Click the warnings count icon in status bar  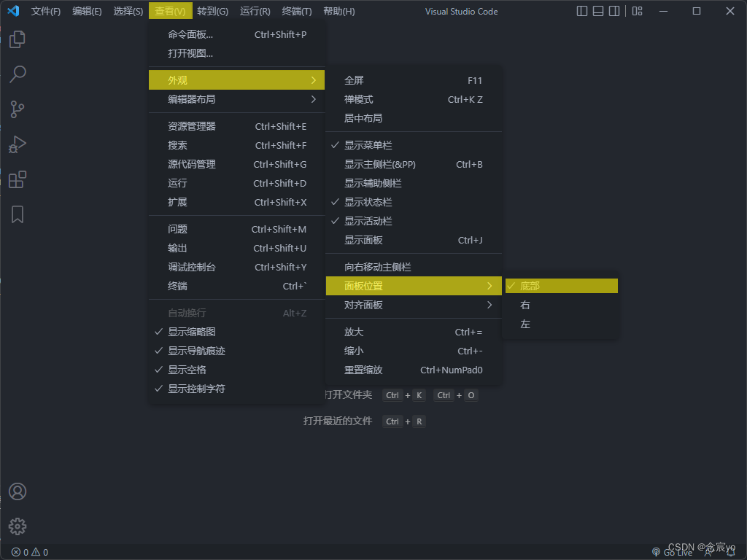(39, 552)
